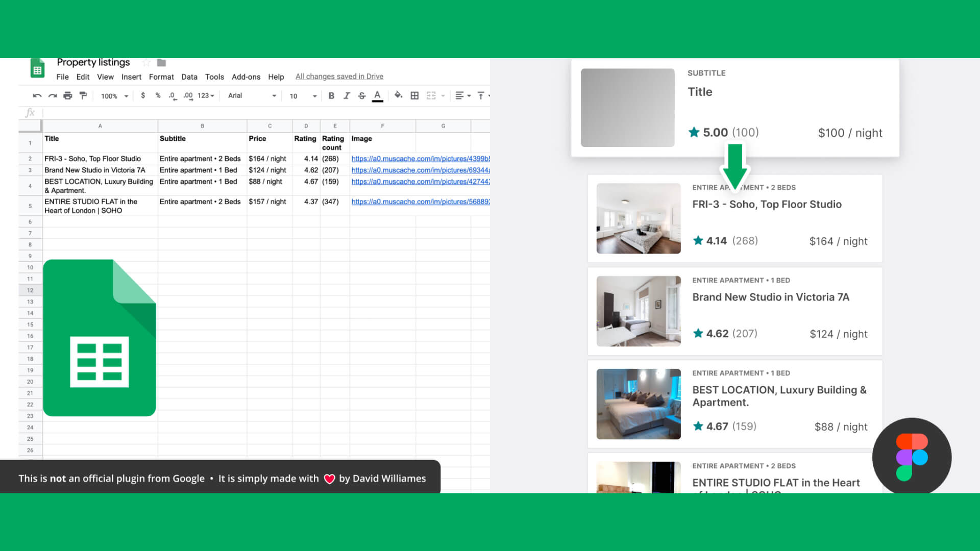Open the fill color paint bucket
The image size is (980, 551).
click(399, 95)
